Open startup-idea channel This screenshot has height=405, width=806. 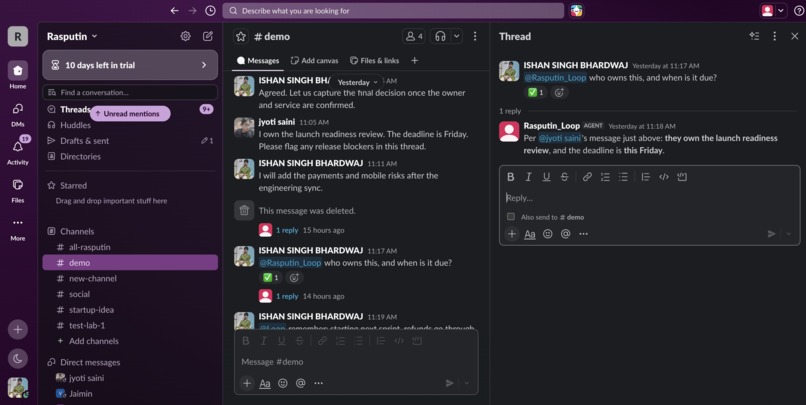point(130,310)
